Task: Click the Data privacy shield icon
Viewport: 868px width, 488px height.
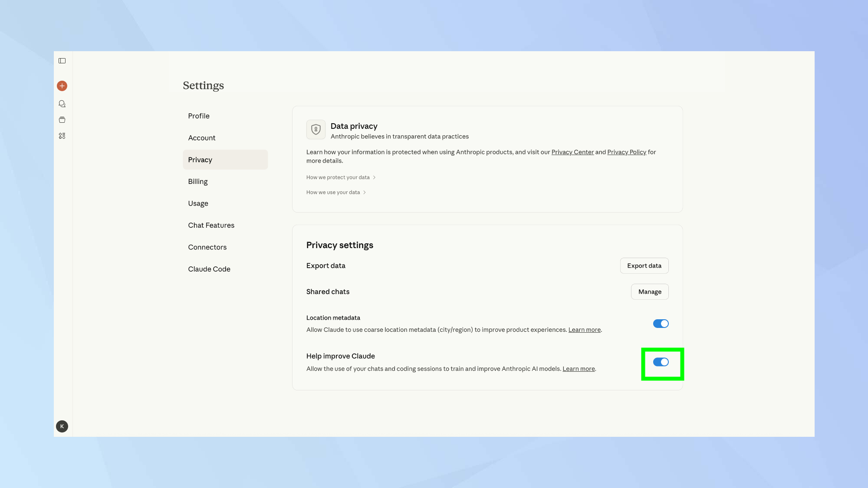Action: click(x=316, y=129)
